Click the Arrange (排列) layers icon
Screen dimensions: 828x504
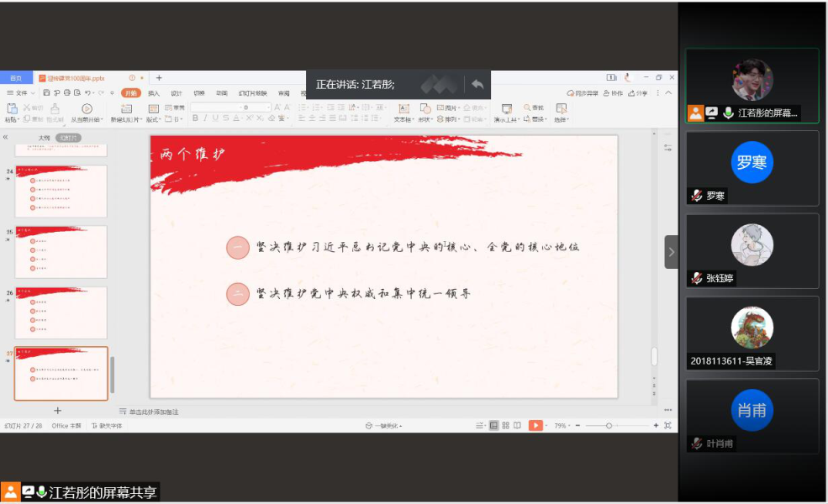click(440, 119)
